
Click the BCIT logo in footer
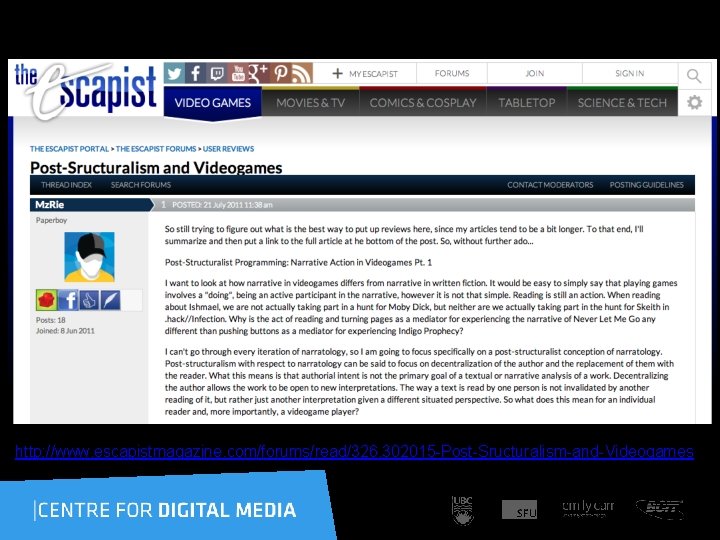point(660,509)
